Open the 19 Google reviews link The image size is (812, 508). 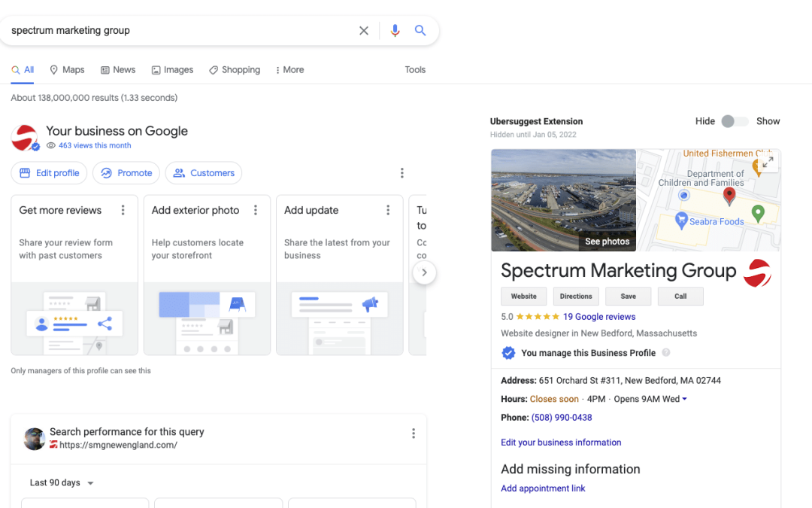pyautogui.click(x=598, y=316)
